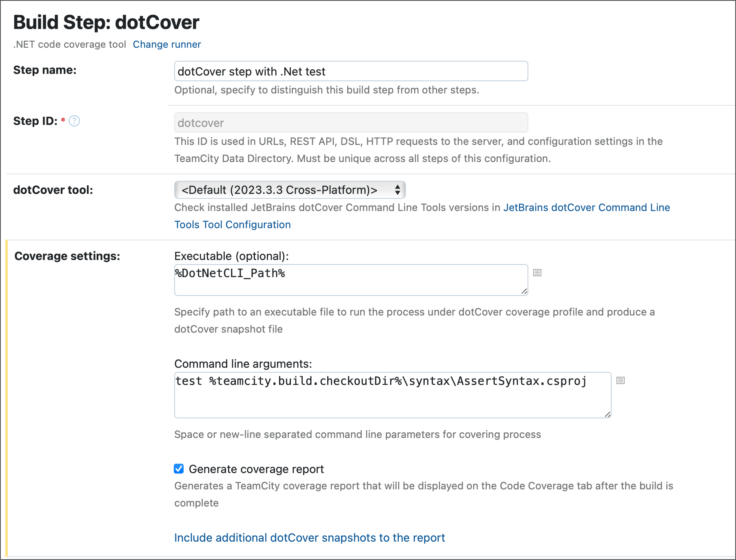736x560 pixels.
Task: Open parameter list icon beside Command line arguments
Action: coord(621,380)
